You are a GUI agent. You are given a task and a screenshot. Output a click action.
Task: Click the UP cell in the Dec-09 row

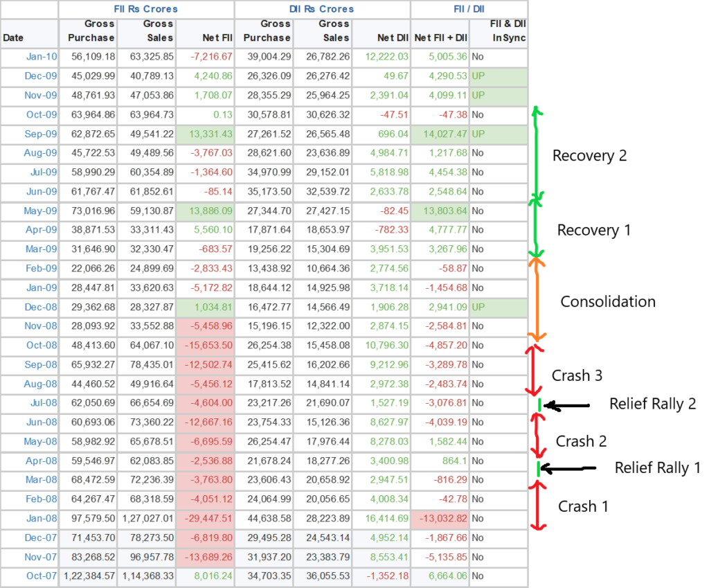498,76
